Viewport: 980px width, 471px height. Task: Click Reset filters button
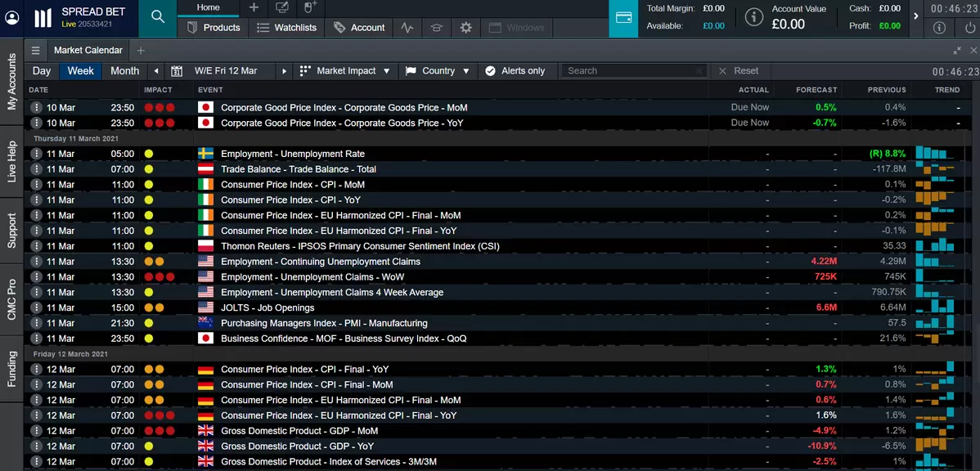[738, 71]
